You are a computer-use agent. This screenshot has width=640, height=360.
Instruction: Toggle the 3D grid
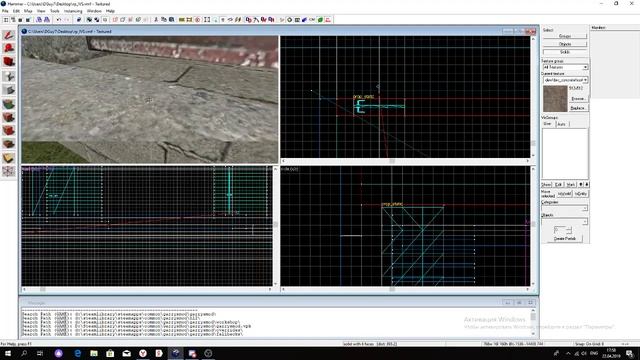[x=13, y=20]
